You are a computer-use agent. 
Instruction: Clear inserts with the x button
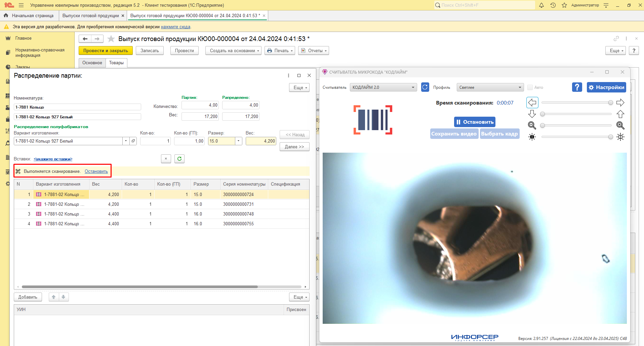click(x=166, y=159)
